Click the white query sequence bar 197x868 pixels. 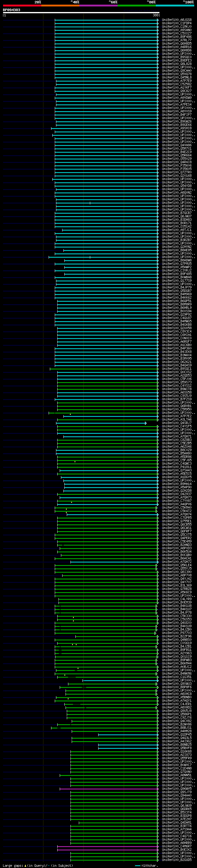(x=81, y=12)
